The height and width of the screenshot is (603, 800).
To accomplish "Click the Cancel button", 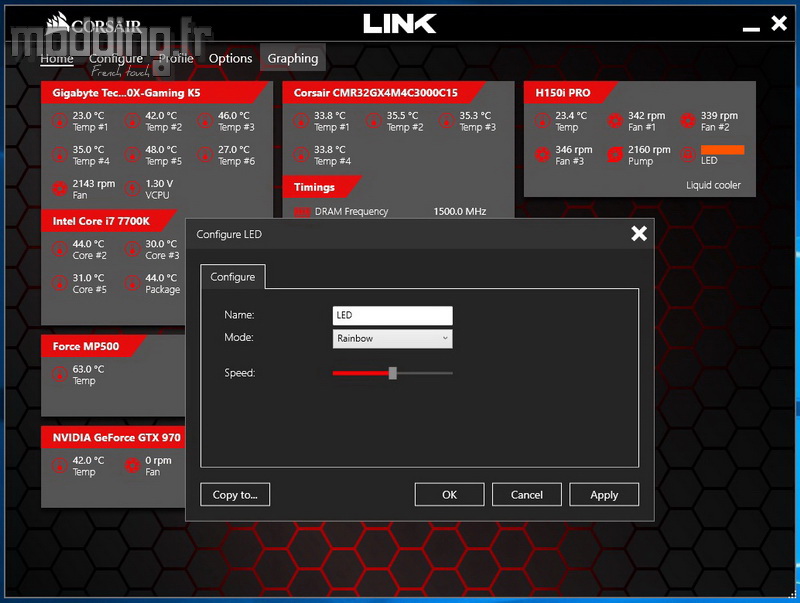I will pos(527,495).
